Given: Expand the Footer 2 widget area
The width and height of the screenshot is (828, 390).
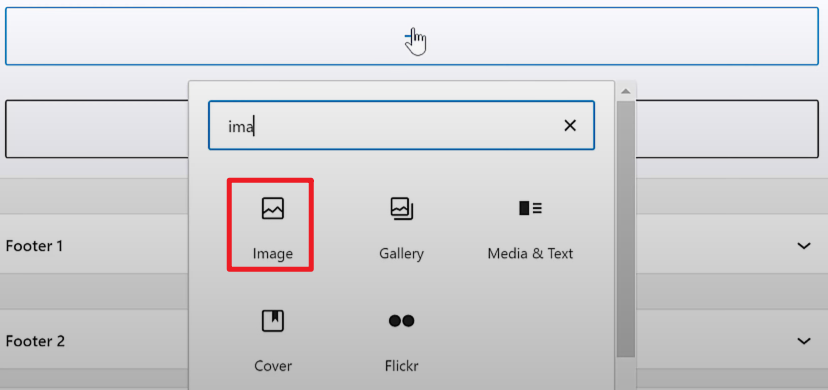Looking at the screenshot, I should (804, 341).
